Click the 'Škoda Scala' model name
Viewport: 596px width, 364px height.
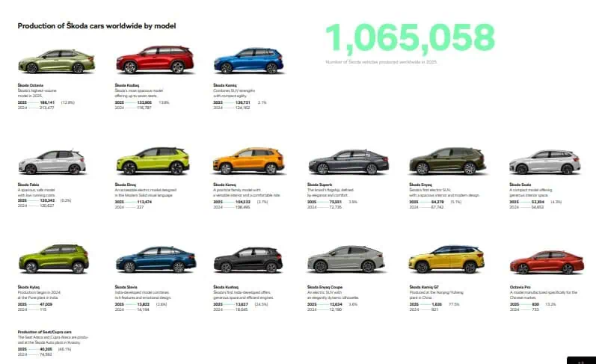pos(520,185)
